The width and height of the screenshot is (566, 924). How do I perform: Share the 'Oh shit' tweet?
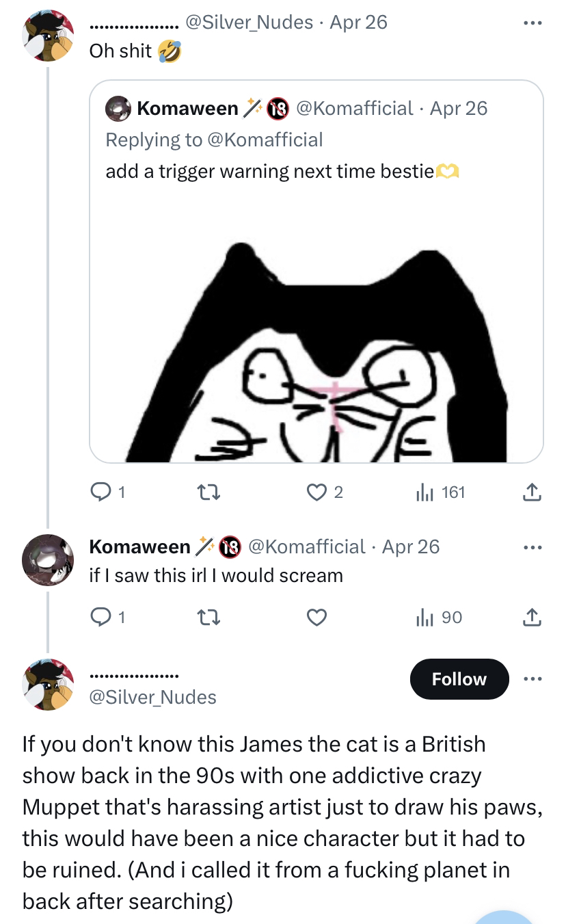pos(532,492)
